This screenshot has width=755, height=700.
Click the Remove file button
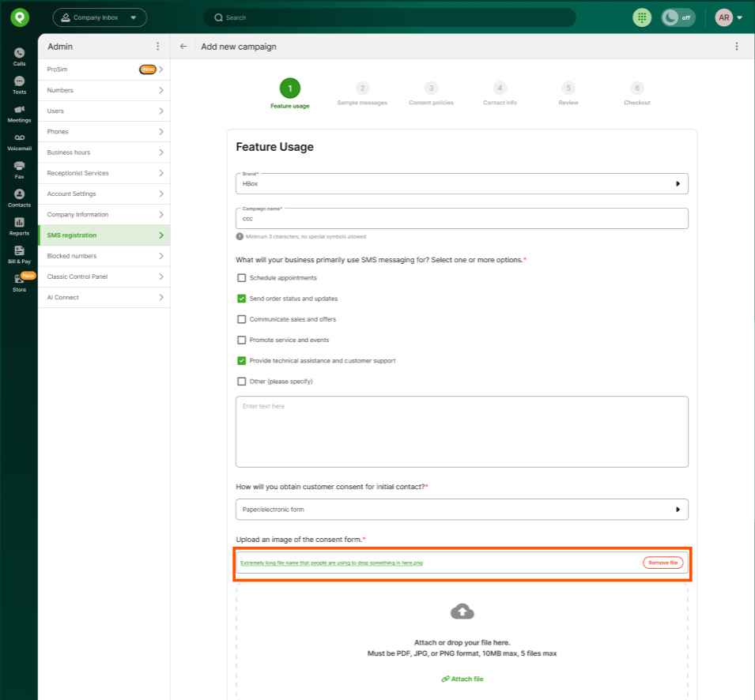click(x=663, y=563)
